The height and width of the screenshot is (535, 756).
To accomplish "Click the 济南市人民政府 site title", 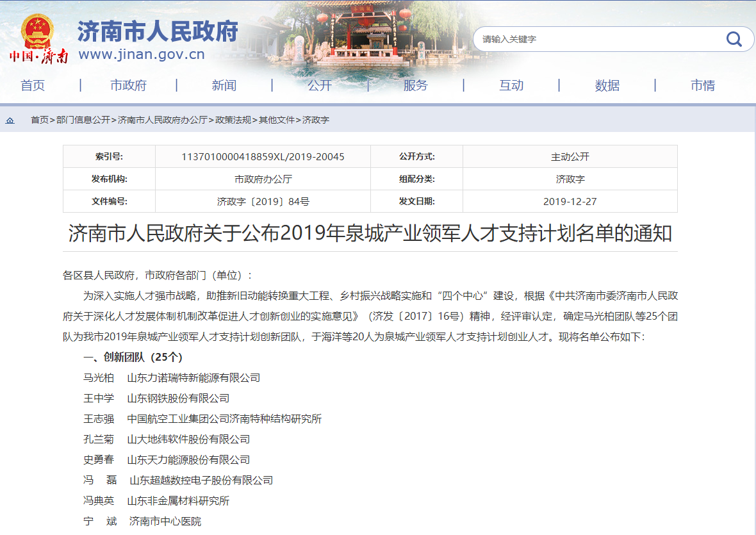I will click(x=158, y=31).
